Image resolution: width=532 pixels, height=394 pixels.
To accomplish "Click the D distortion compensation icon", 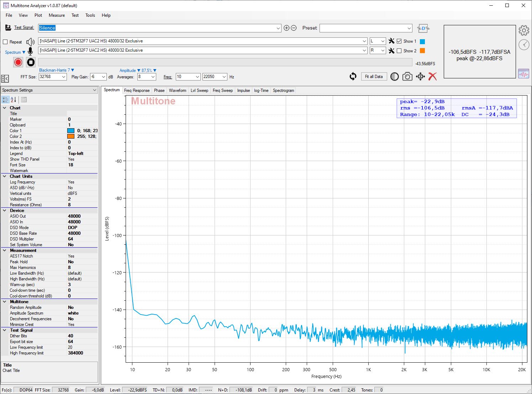I will coord(423,28).
